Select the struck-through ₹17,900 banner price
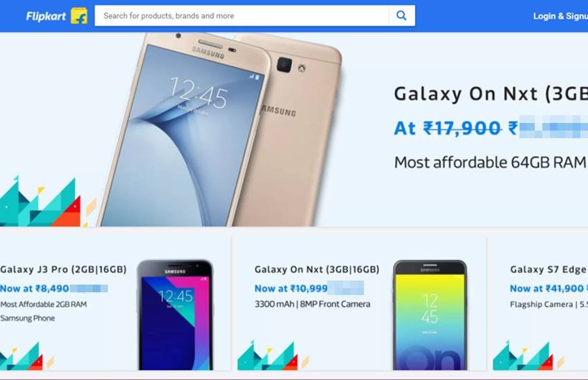588x380 pixels. pyautogui.click(x=462, y=128)
